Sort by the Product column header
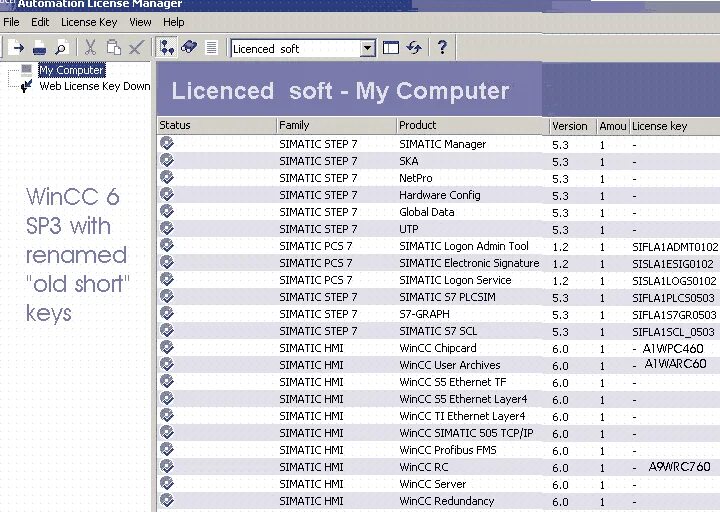This screenshot has height=512, width=720. click(472, 125)
